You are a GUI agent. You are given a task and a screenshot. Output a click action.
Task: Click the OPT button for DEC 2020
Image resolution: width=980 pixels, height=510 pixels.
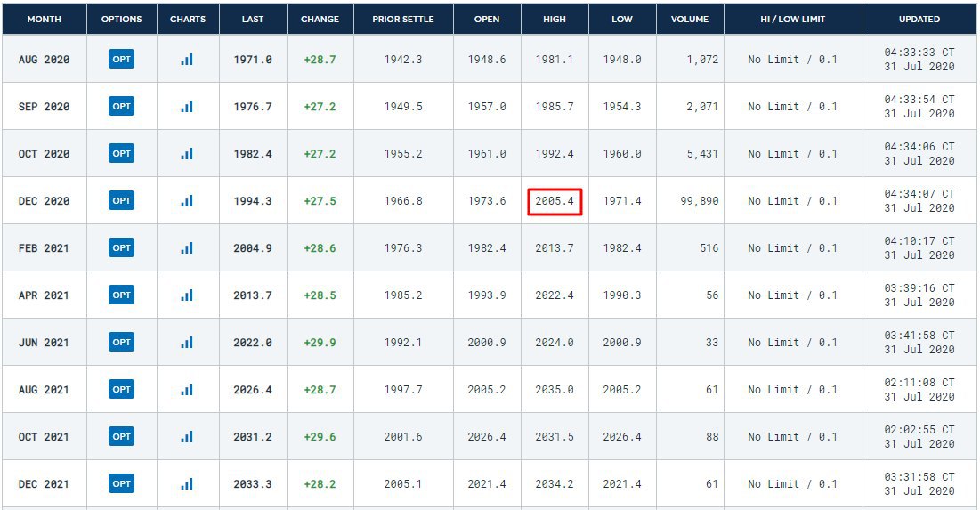[121, 200]
